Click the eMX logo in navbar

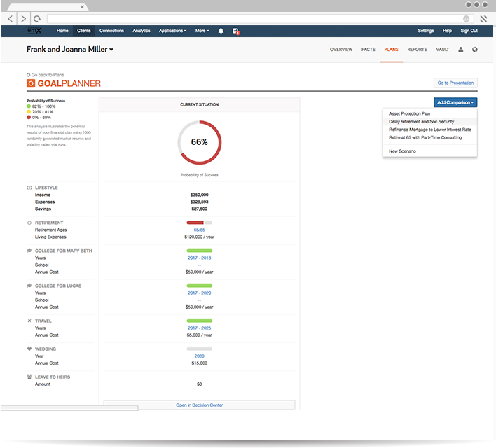[x=34, y=31]
